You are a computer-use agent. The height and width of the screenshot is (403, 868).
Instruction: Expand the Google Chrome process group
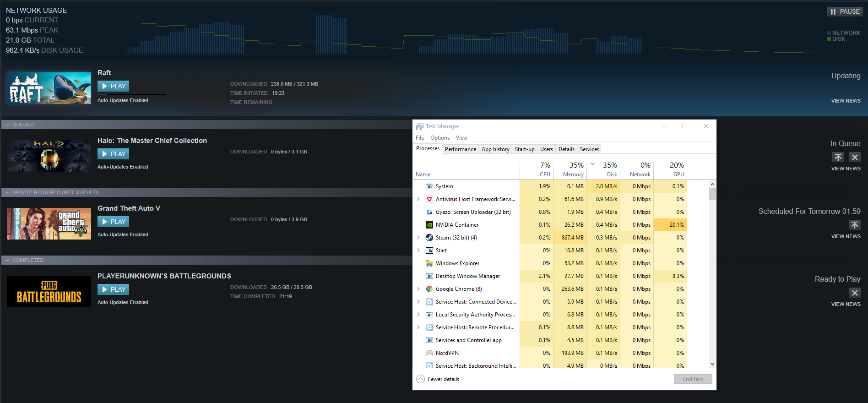(x=418, y=289)
